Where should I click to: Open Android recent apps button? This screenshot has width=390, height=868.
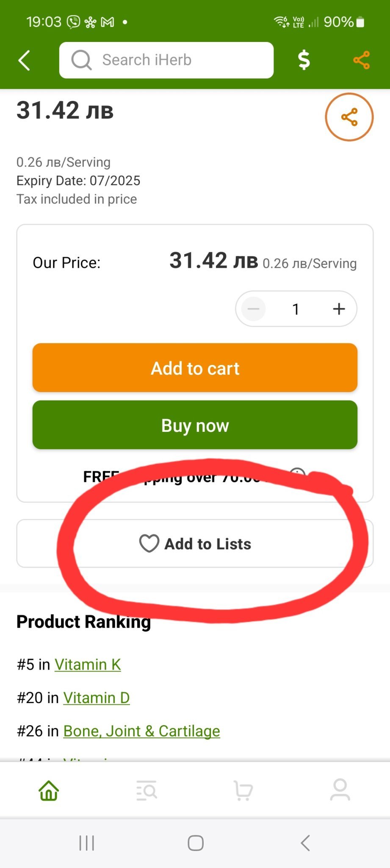tap(87, 843)
